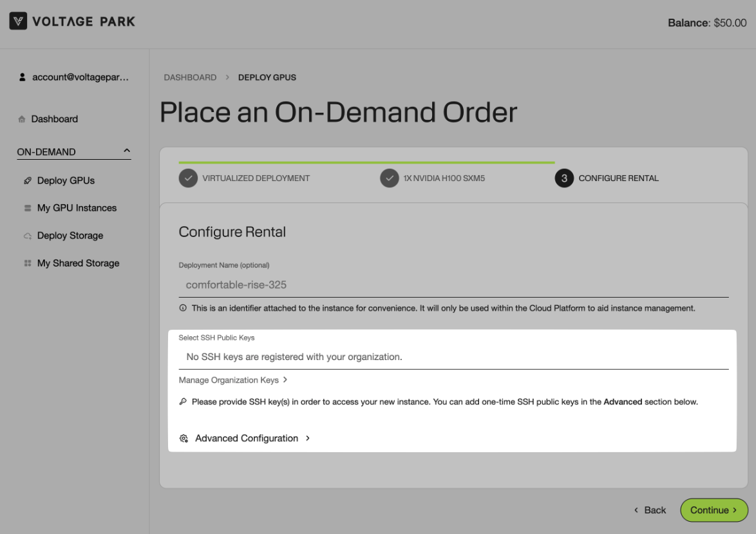Click the user account profile icon
This screenshot has width=756, height=534.
coord(23,77)
